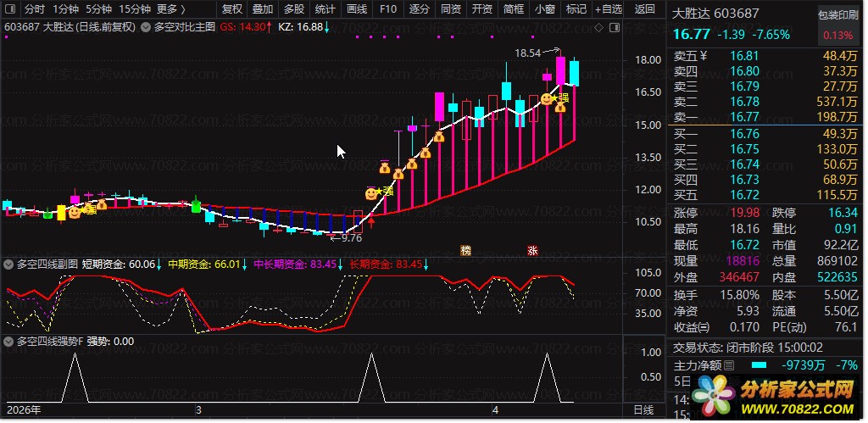The image size is (868, 423).
Task: Open the 多空对比主图 indicator dropdown circle
Action: (x=146, y=26)
